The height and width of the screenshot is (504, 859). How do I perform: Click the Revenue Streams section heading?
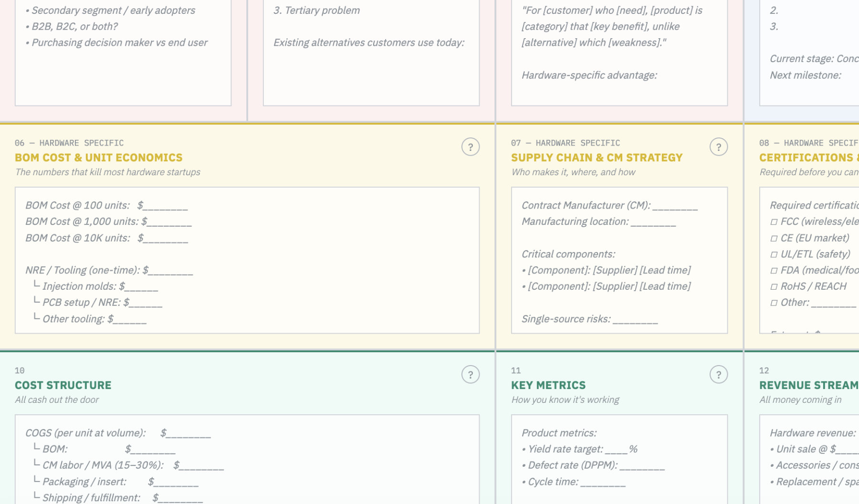[808, 385]
